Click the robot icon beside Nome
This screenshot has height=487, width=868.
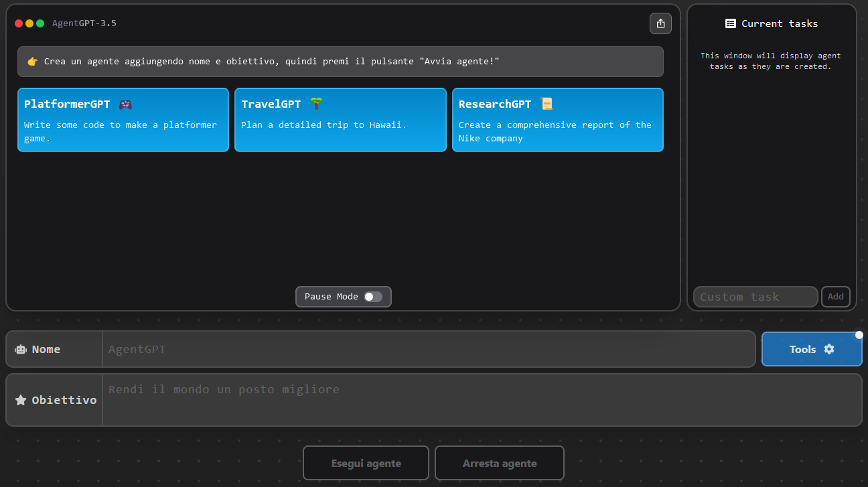coord(21,349)
